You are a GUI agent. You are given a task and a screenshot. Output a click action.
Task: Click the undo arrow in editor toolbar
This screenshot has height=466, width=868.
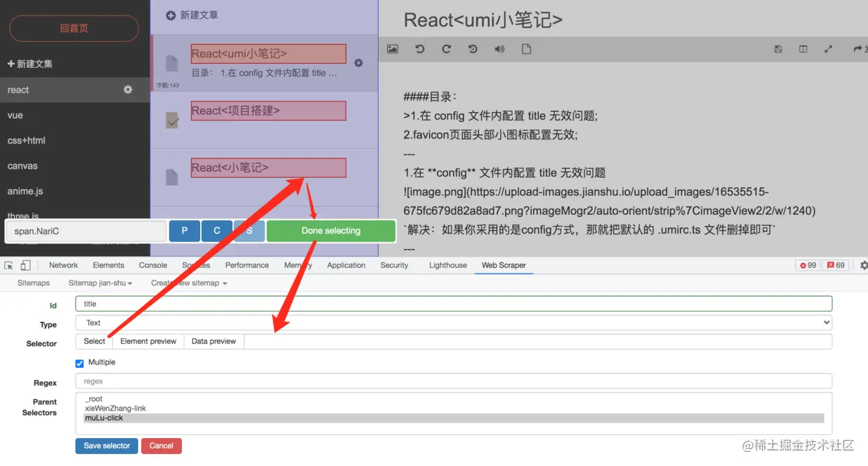(x=420, y=49)
